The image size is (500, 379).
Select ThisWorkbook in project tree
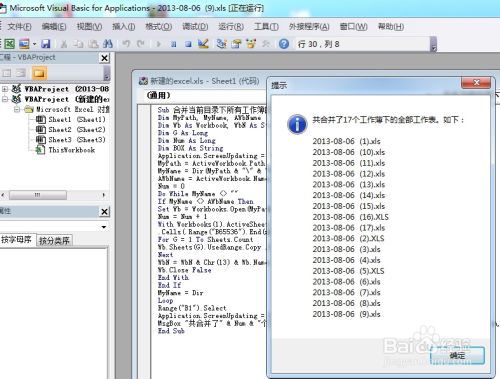click(71, 150)
